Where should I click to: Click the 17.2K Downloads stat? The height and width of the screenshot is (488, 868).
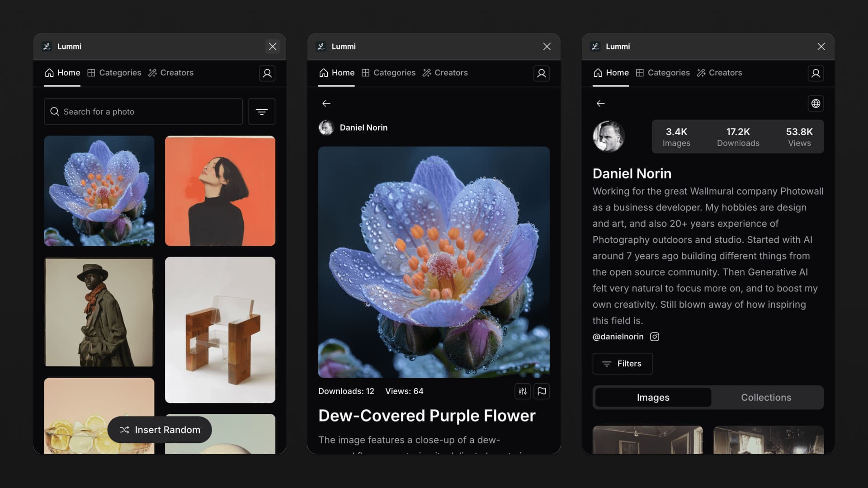738,137
